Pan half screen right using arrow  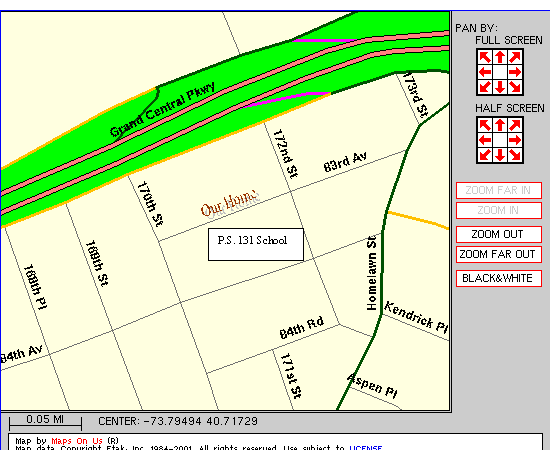click(515, 140)
